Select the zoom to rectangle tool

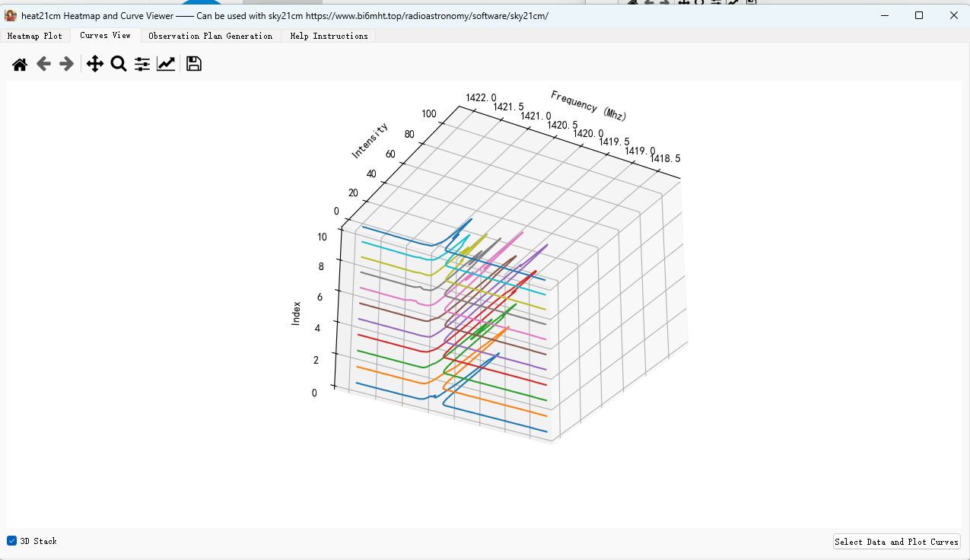pyautogui.click(x=119, y=65)
